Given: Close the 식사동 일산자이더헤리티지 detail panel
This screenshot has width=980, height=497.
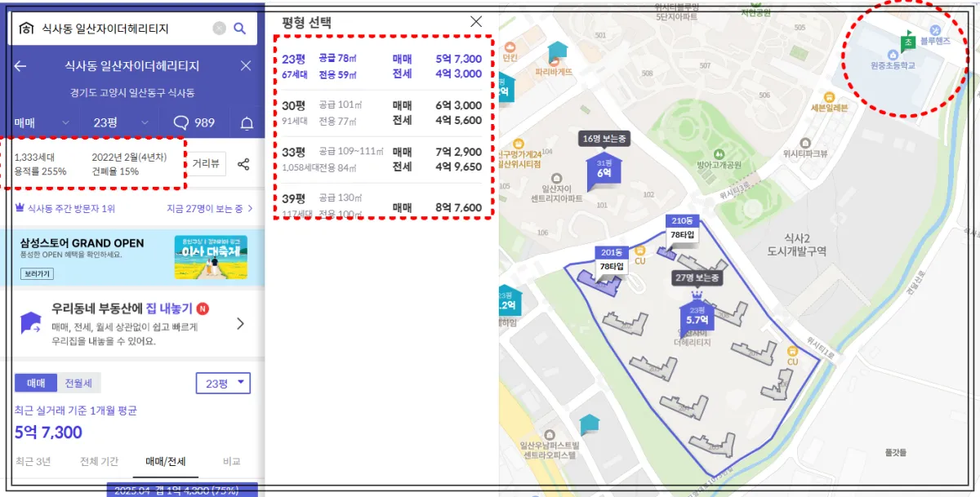Looking at the screenshot, I should click(x=246, y=66).
